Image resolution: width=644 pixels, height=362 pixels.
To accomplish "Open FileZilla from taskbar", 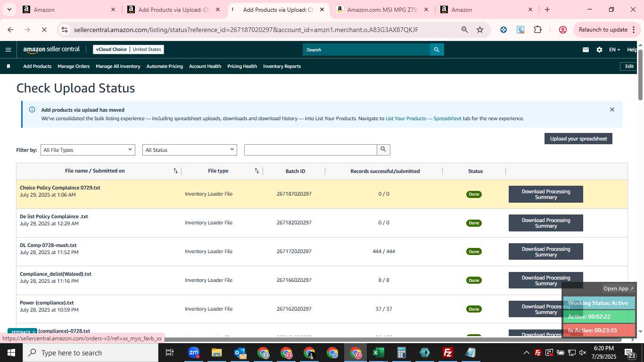I will 447,353.
